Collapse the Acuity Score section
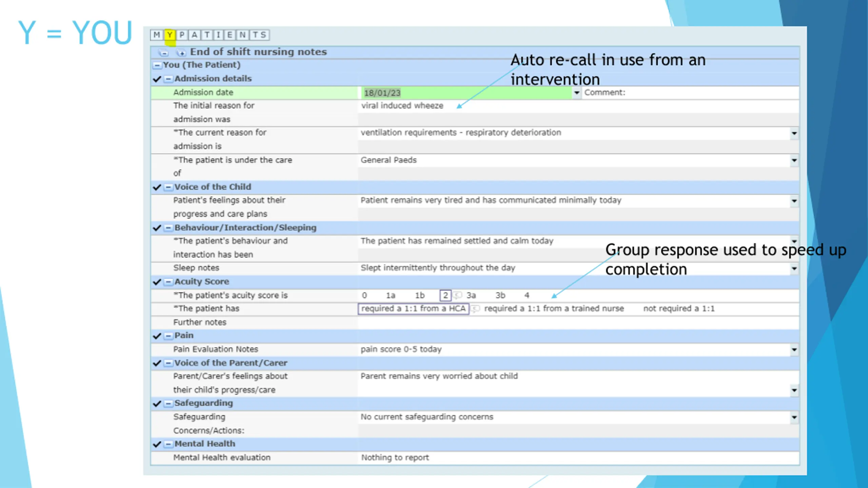Screen dimensions: 868x488 pos(168,282)
